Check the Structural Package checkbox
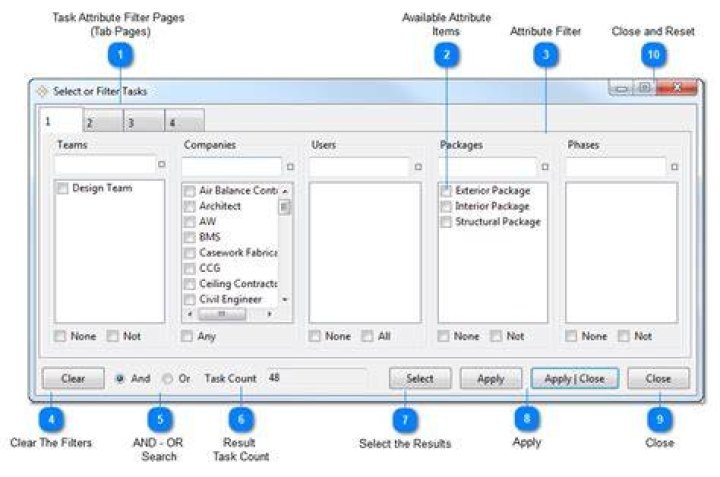 (x=445, y=222)
